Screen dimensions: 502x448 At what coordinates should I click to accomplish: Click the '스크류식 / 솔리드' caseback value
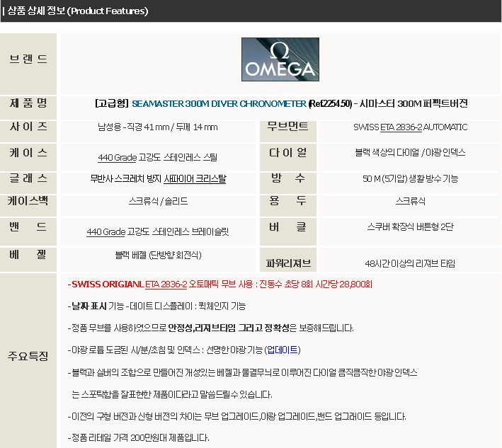click(158, 201)
